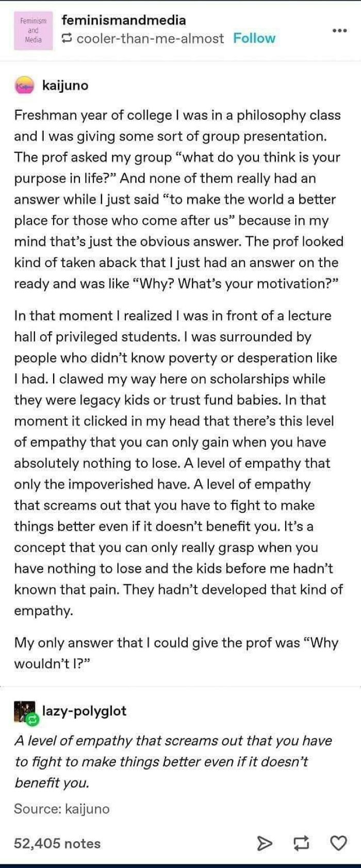Open the feminismandmedia blog name

124,22
